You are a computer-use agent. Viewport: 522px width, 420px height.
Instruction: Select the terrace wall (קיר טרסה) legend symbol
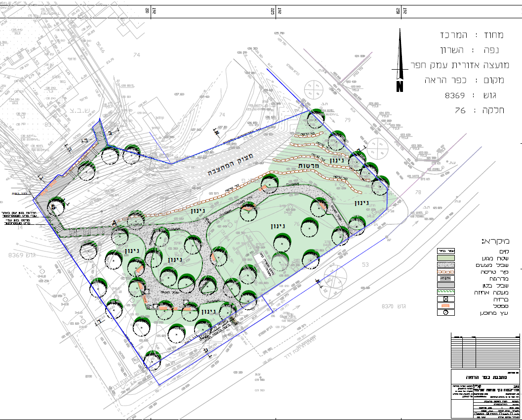[446, 271]
